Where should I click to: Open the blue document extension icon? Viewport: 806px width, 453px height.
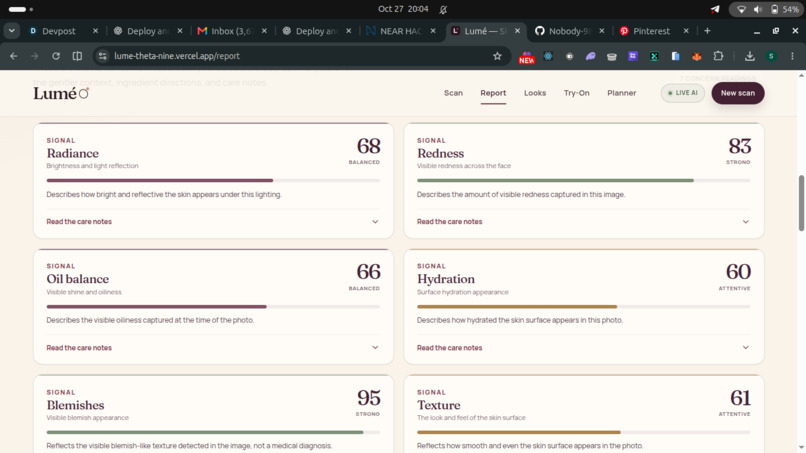(675, 57)
